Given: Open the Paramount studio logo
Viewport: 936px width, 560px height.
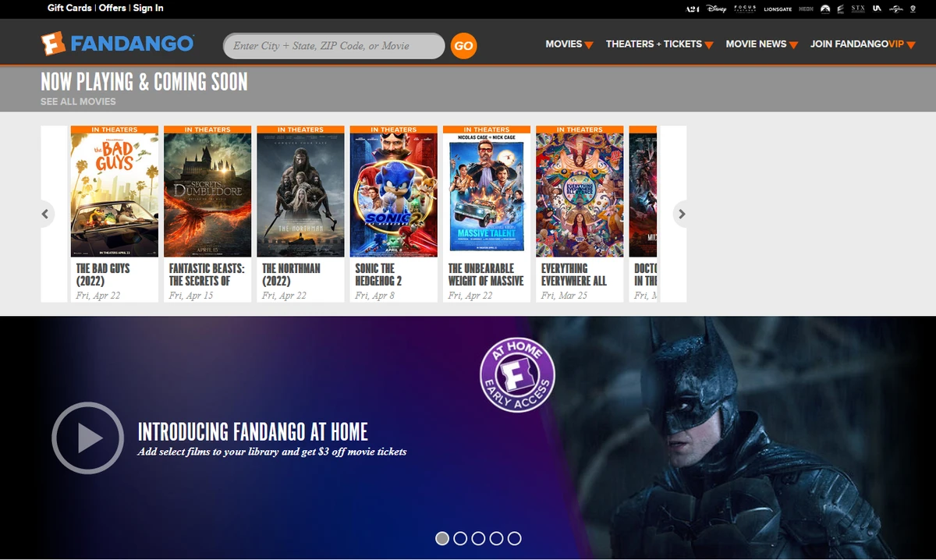Looking at the screenshot, I should coord(825,9).
